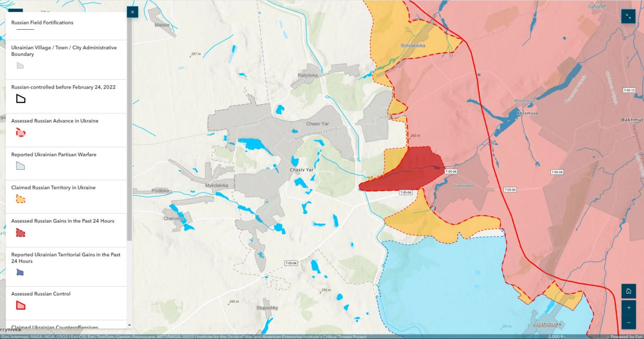This screenshot has height=339, width=644.
Task: Click the Bohdanivka map label
Action: click(413, 45)
